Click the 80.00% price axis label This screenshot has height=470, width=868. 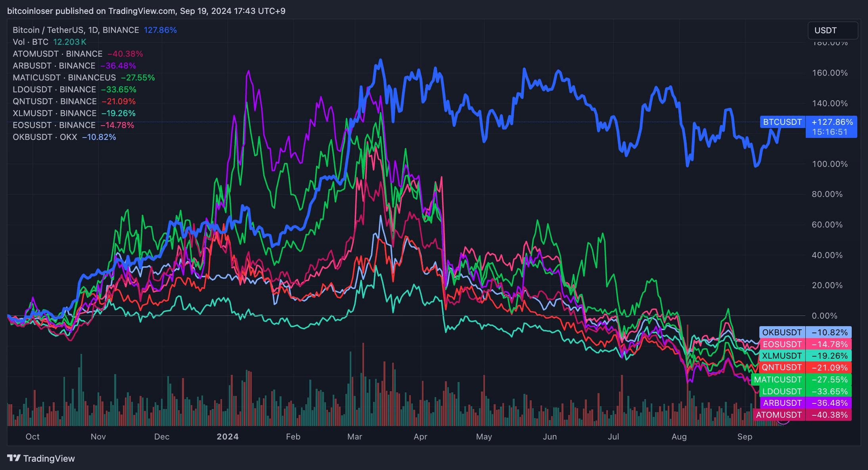click(x=827, y=194)
